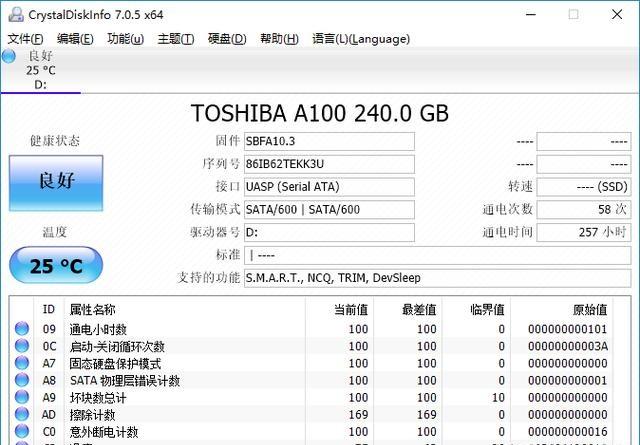Select the 意外断电计数 attribute name
This screenshot has height=445, width=640.
(x=104, y=432)
